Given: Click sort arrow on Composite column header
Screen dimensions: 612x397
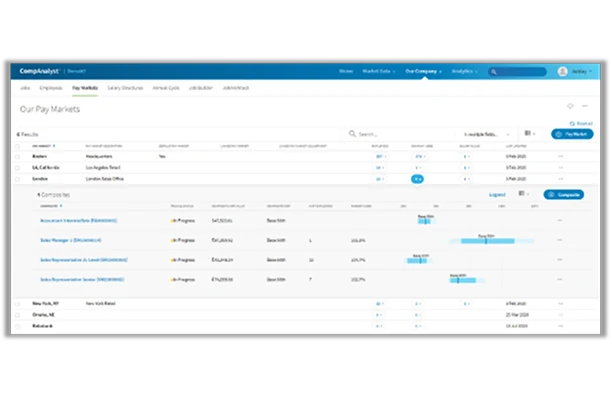Looking at the screenshot, I should pyautogui.click(x=61, y=206).
